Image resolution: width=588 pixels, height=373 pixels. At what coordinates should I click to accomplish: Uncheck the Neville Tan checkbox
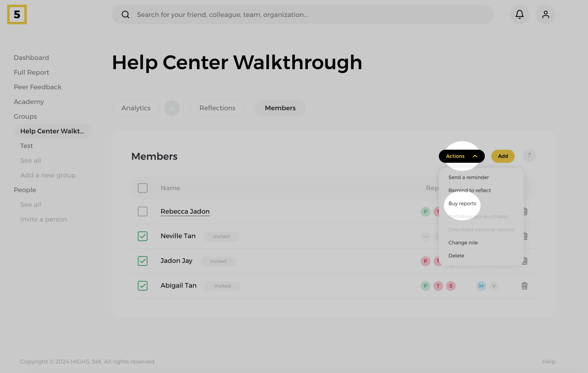tap(143, 236)
